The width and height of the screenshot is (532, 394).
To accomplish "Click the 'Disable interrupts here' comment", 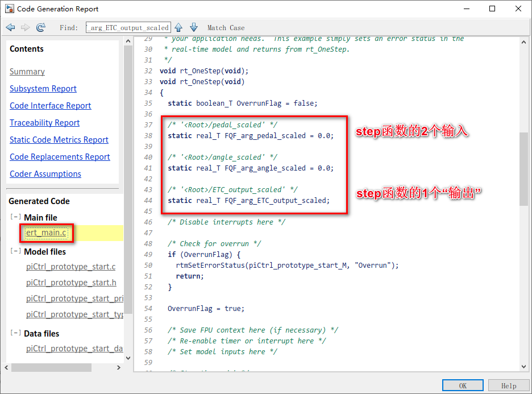I will pyautogui.click(x=226, y=222).
